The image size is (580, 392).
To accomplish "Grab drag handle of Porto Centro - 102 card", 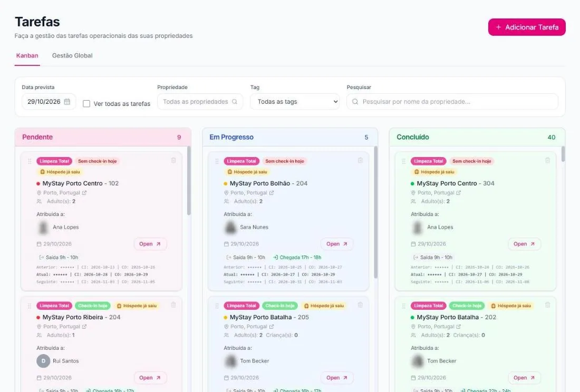I will (30, 161).
